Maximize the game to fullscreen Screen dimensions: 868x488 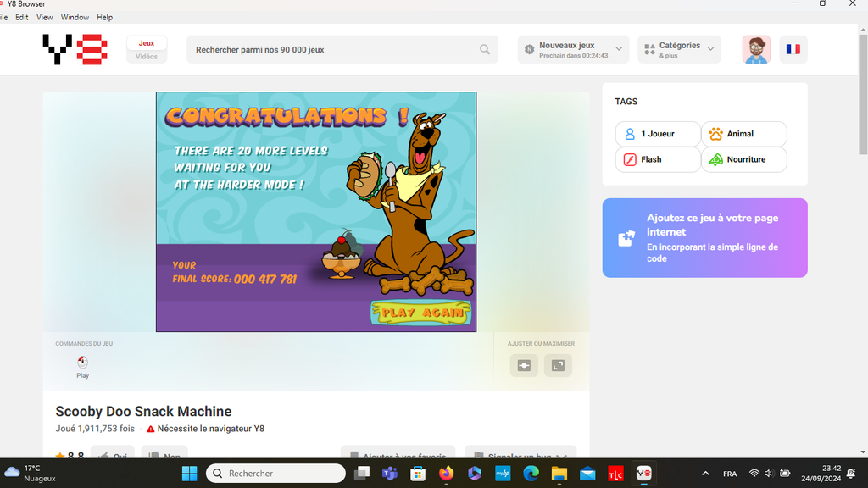tap(558, 365)
